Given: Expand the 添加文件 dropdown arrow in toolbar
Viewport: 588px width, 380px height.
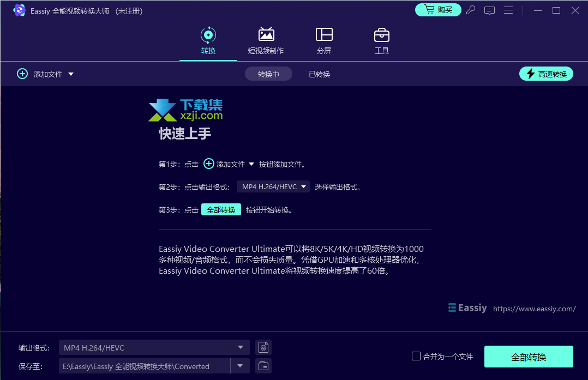Looking at the screenshot, I should [x=71, y=74].
